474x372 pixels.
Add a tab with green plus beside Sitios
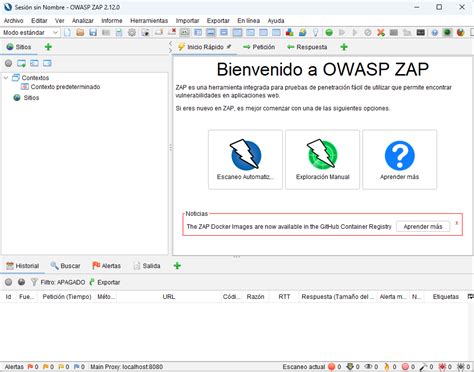[x=48, y=47]
